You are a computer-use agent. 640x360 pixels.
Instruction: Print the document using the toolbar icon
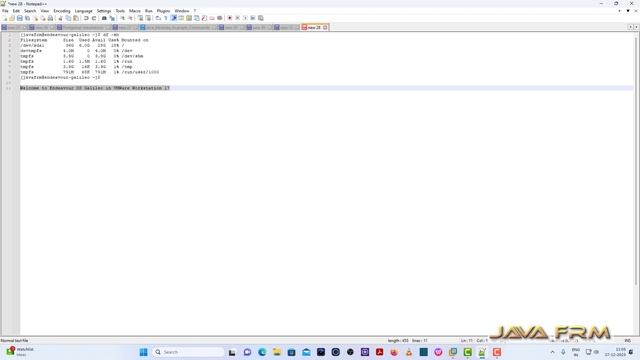(50, 18)
